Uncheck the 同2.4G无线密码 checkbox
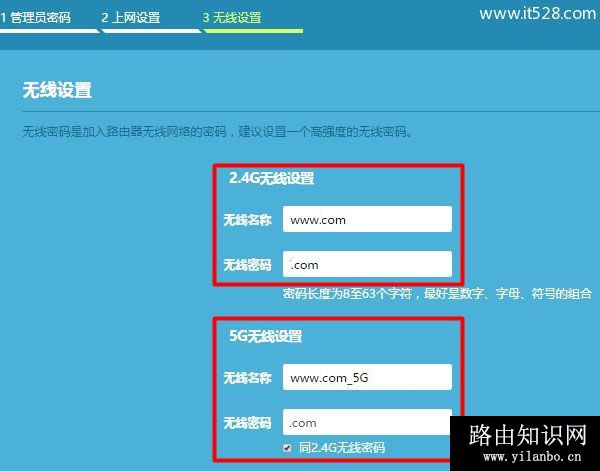 tap(287, 448)
